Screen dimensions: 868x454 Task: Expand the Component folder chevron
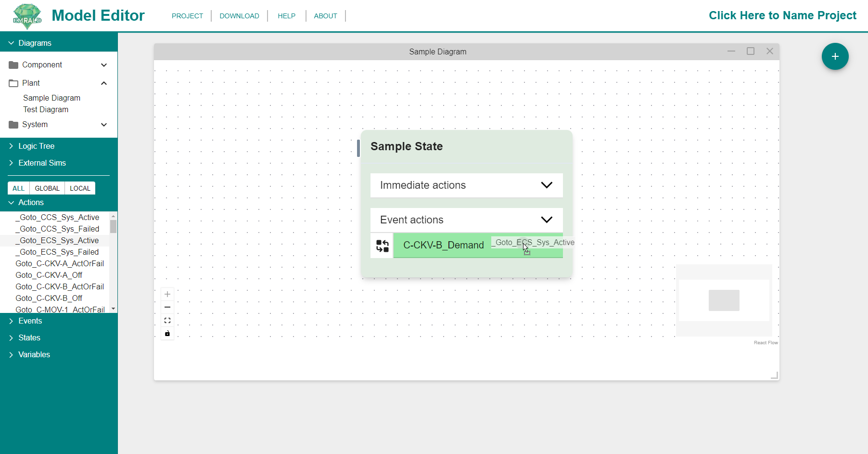point(104,65)
